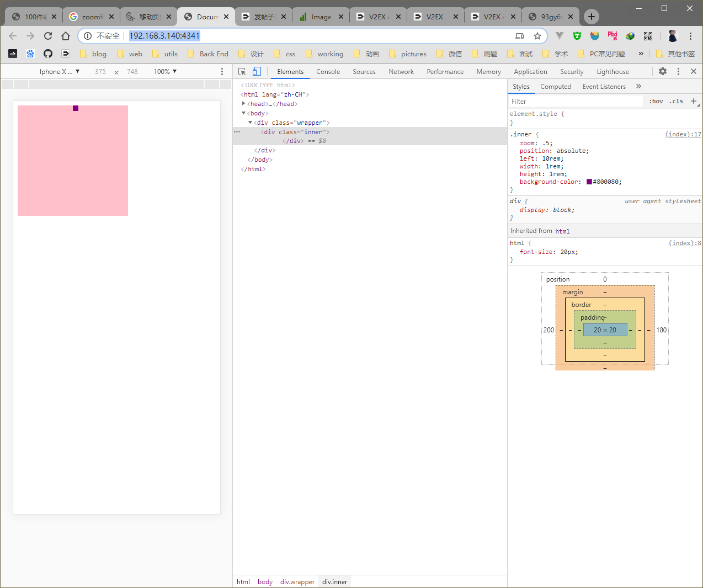The image size is (703, 588).
Task: Click the rotate icon between device dimensions
Action: 116,72
